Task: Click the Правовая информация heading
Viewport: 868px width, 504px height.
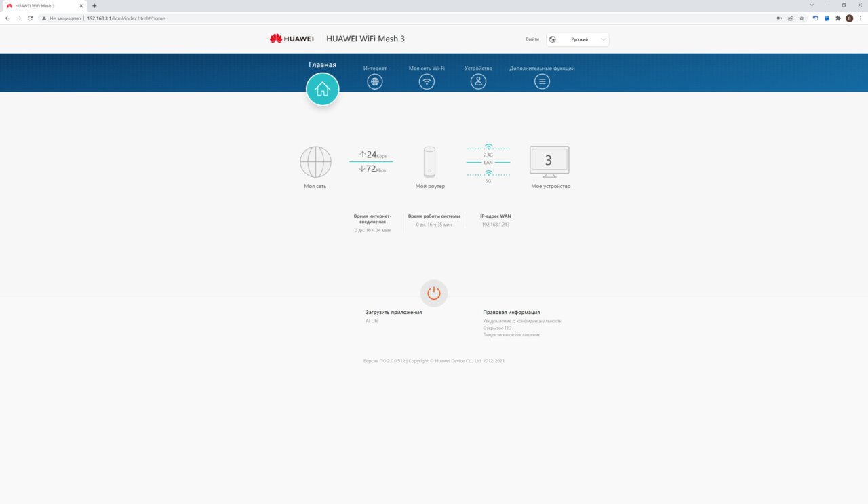Action: tap(511, 312)
